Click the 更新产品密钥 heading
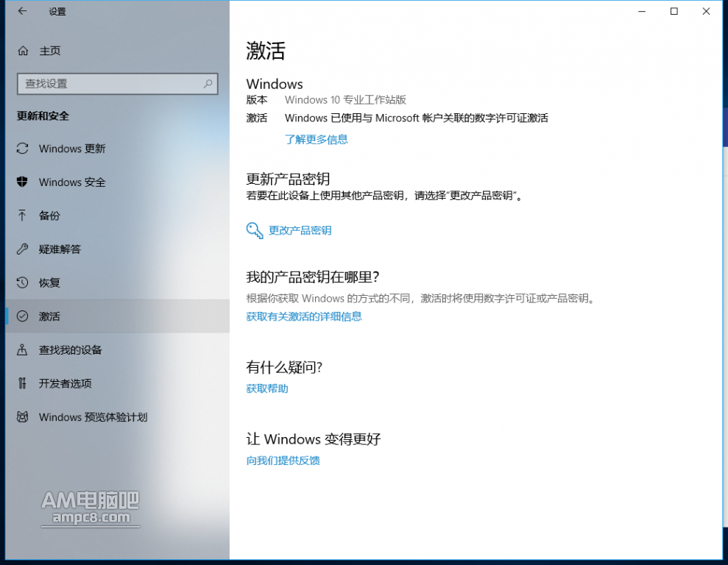The height and width of the screenshot is (565, 728). tap(288, 179)
